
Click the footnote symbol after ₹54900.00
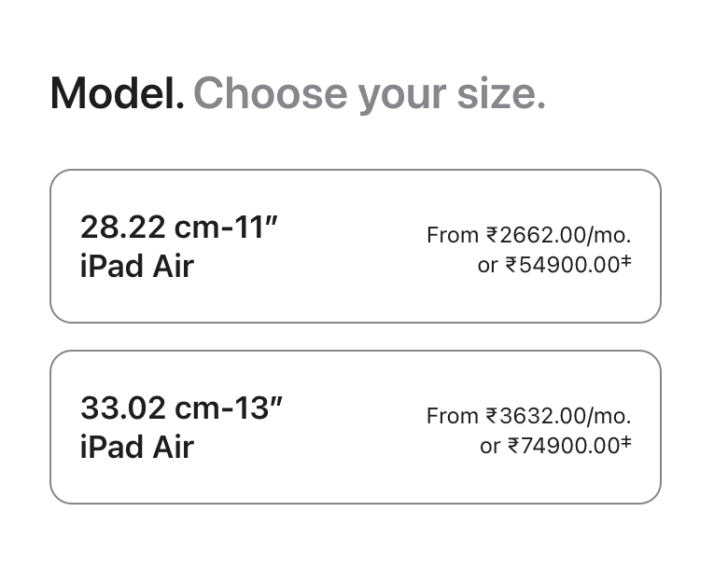[x=626, y=262]
